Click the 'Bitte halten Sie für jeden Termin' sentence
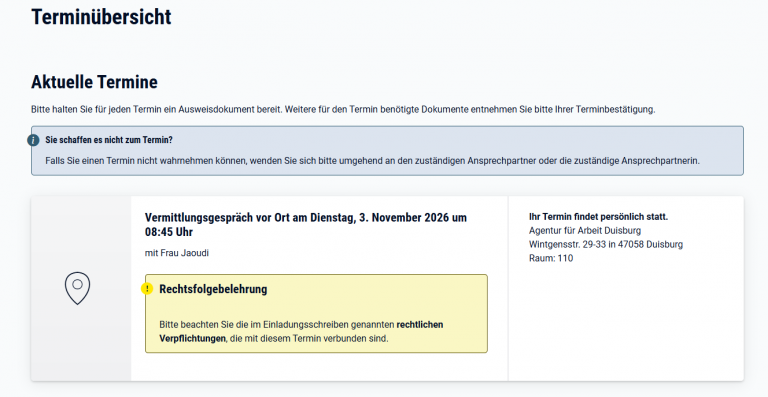Screen dimensions: 768x397 tap(343, 110)
